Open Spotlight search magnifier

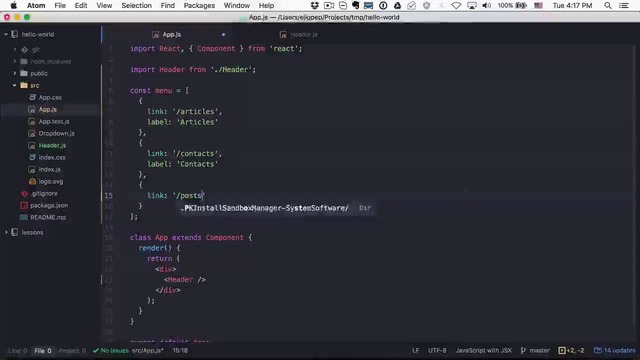pos(608,5)
